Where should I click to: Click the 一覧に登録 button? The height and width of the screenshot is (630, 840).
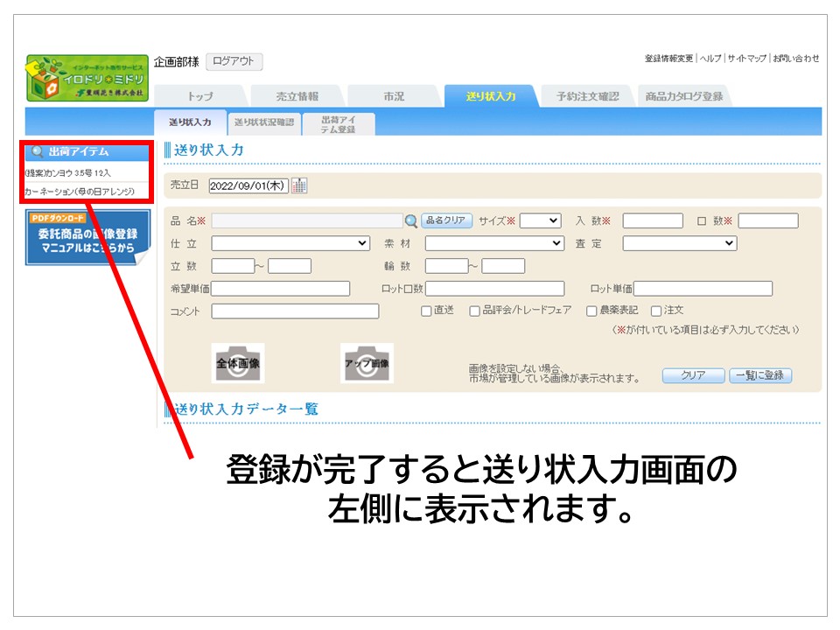tap(760, 375)
